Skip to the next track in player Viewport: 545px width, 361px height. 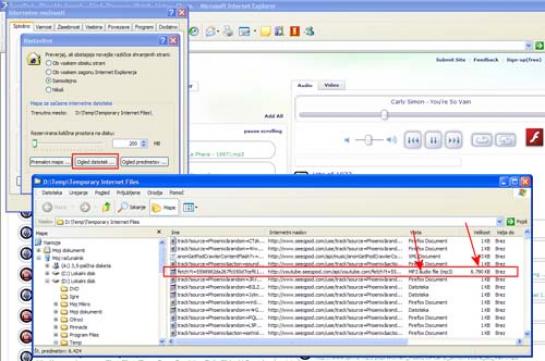pyautogui.click(x=454, y=140)
